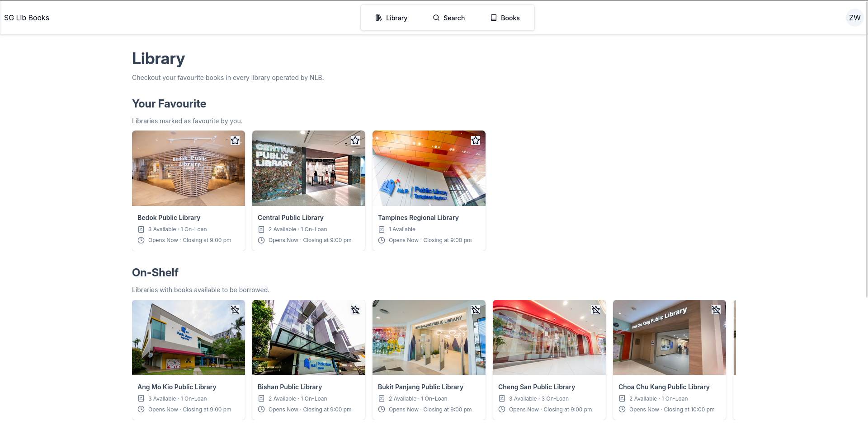Toggle the favourite star on Bukit Panjang Public Library
The width and height of the screenshot is (868, 434).
pyautogui.click(x=476, y=310)
